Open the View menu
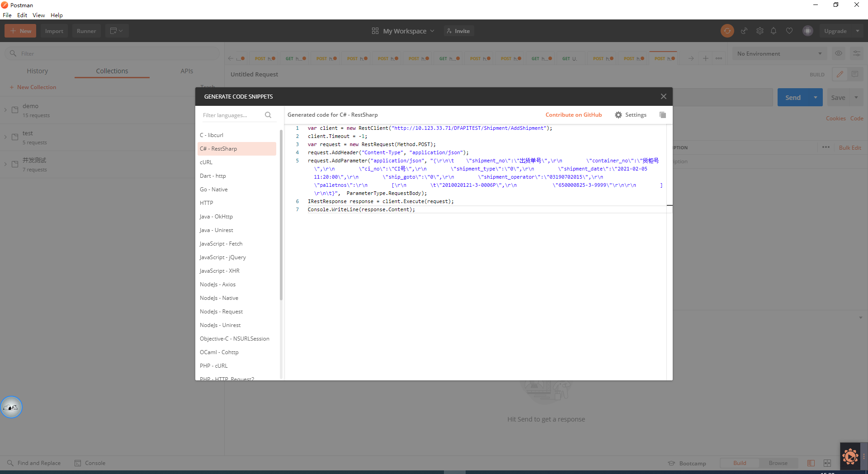Image resolution: width=868 pixels, height=474 pixels. [x=38, y=15]
